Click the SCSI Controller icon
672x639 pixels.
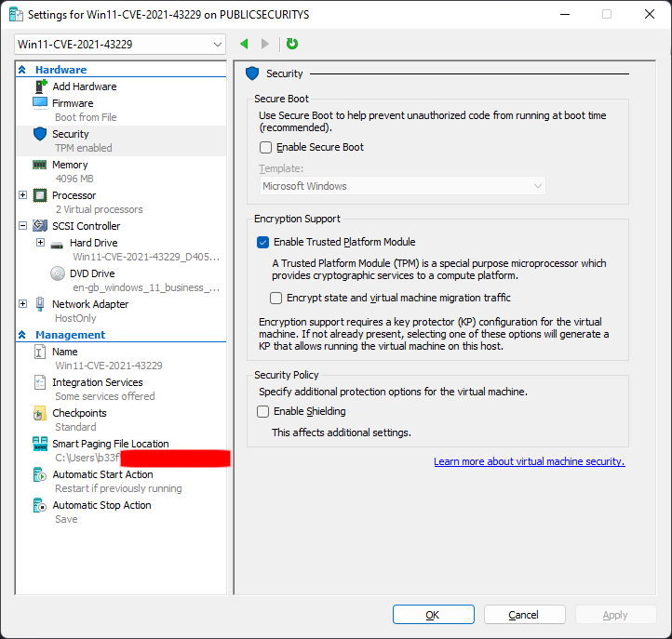[x=40, y=225]
